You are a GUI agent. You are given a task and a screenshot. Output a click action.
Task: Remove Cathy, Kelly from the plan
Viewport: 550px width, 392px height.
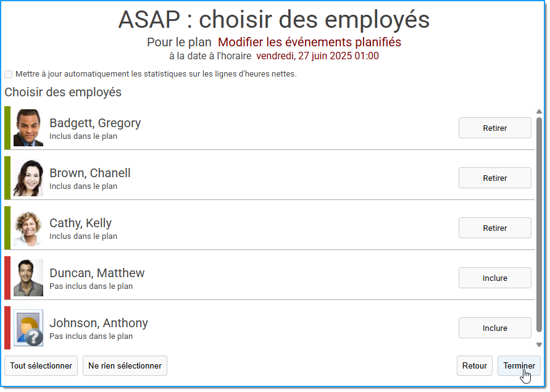click(x=494, y=228)
